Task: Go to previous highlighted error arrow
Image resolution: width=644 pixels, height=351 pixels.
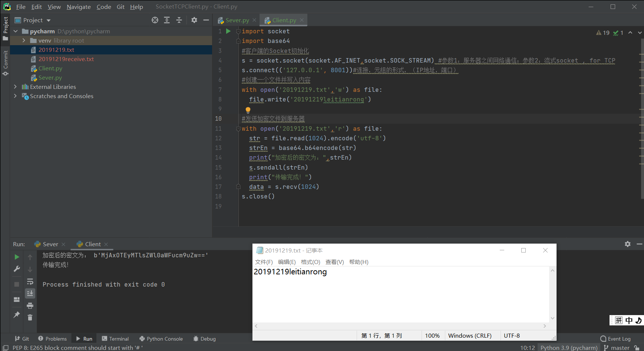Action: tap(630, 33)
